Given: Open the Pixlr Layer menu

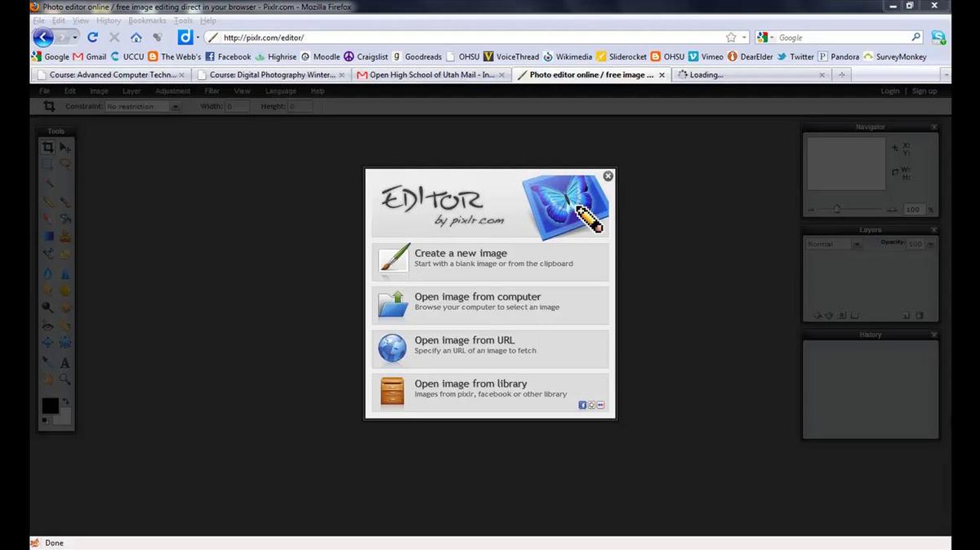Looking at the screenshot, I should [131, 91].
